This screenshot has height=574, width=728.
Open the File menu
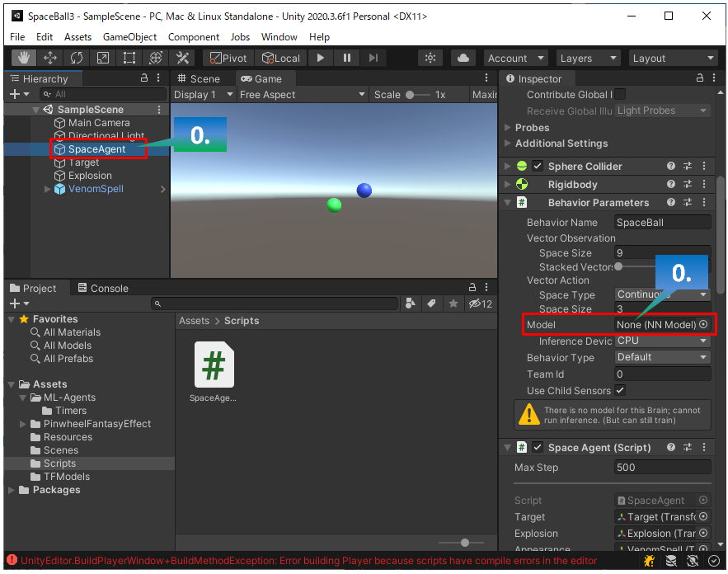(17, 37)
